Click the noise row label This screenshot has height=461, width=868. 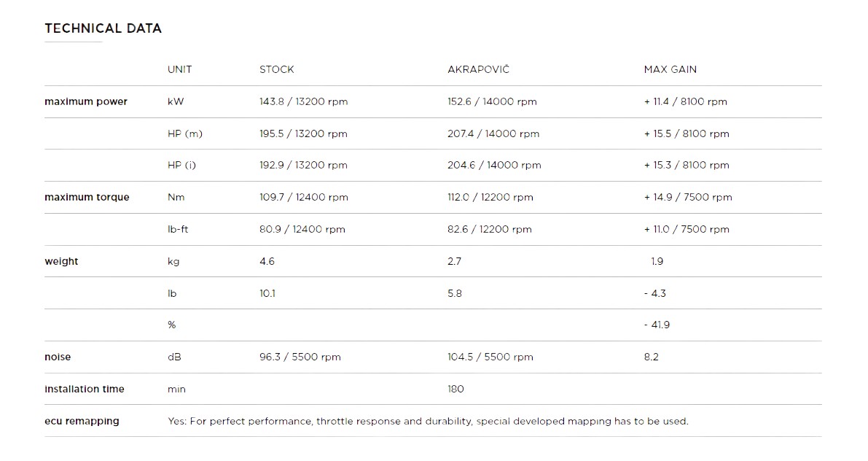coord(58,357)
